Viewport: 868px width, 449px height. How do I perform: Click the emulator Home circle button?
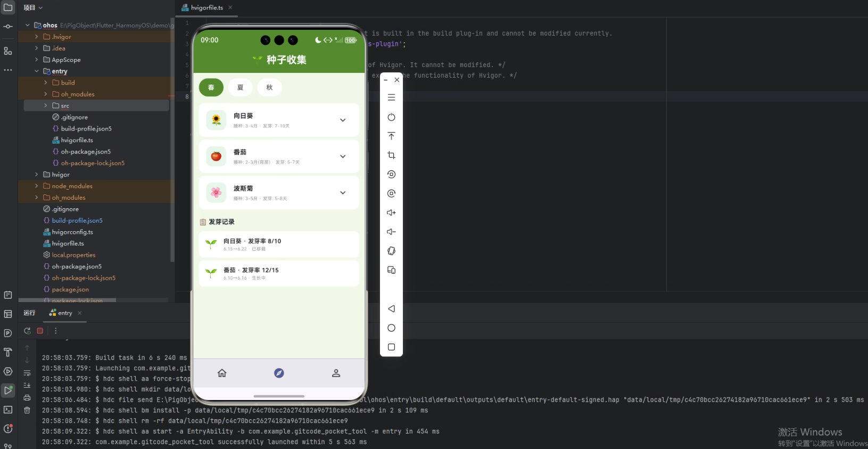pos(391,328)
